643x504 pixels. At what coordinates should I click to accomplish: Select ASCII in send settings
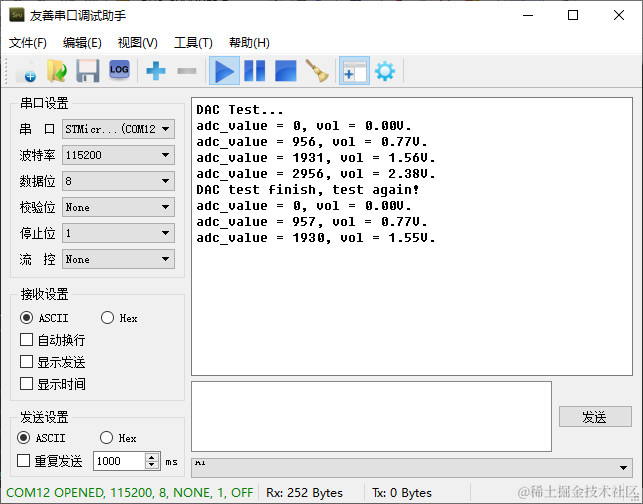(x=41, y=438)
